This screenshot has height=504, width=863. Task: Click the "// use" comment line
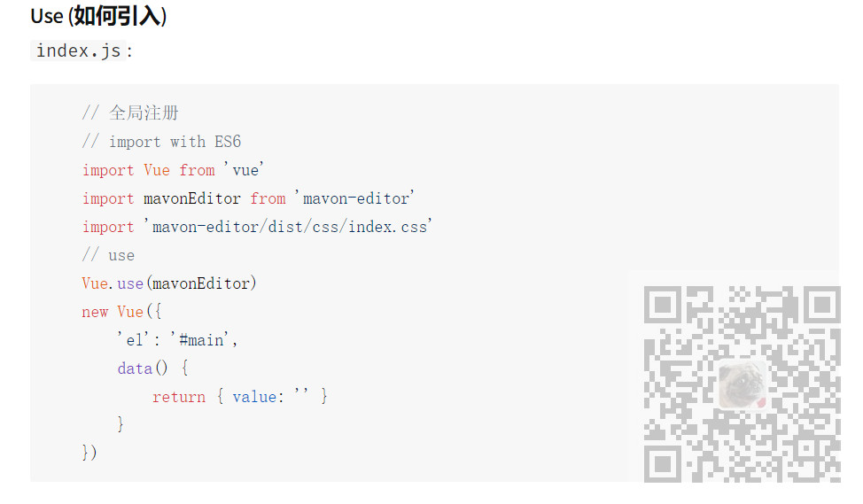(108, 255)
